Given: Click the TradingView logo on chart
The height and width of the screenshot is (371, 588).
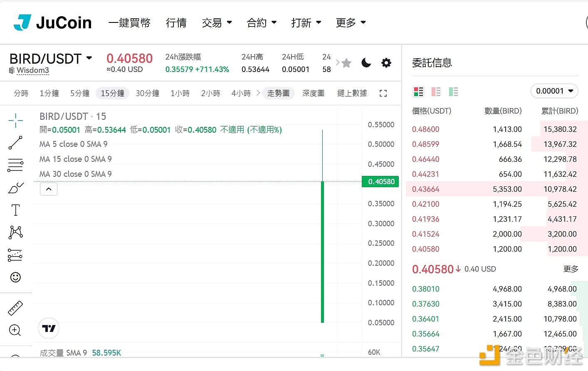Looking at the screenshot, I should (x=49, y=329).
